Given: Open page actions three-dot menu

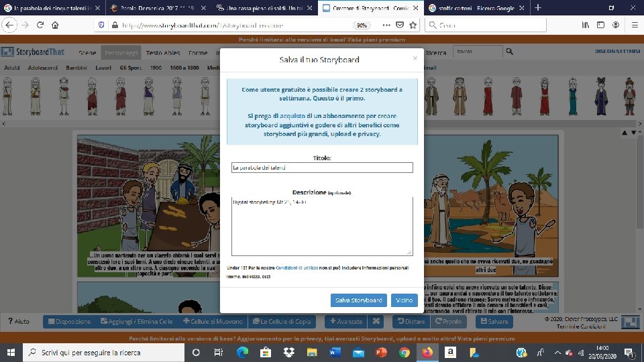Looking at the screenshot, I should tap(386, 25).
